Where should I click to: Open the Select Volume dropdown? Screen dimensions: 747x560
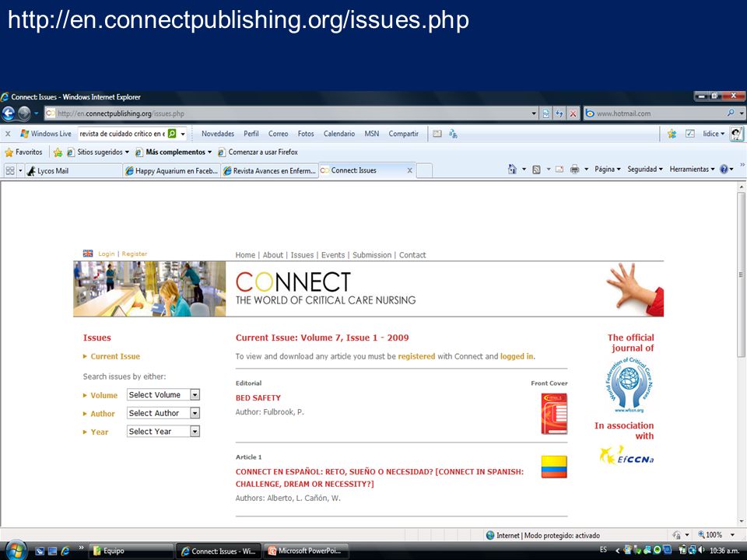163,395
